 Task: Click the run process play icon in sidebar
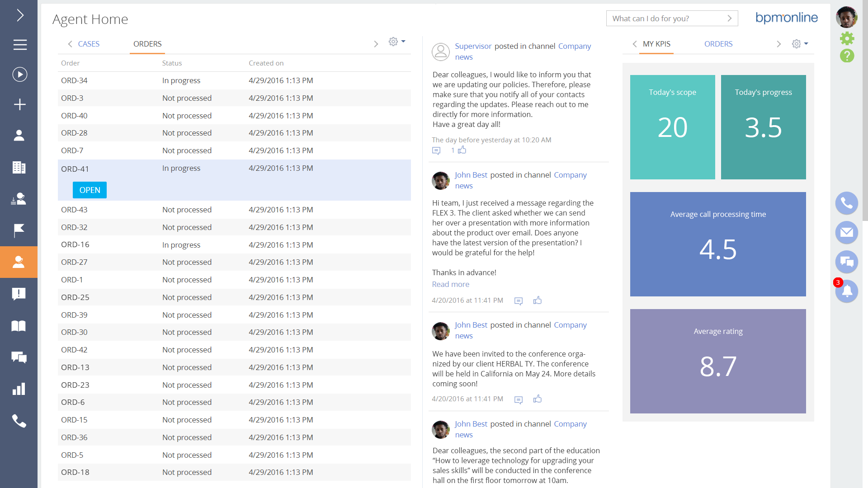point(19,75)
